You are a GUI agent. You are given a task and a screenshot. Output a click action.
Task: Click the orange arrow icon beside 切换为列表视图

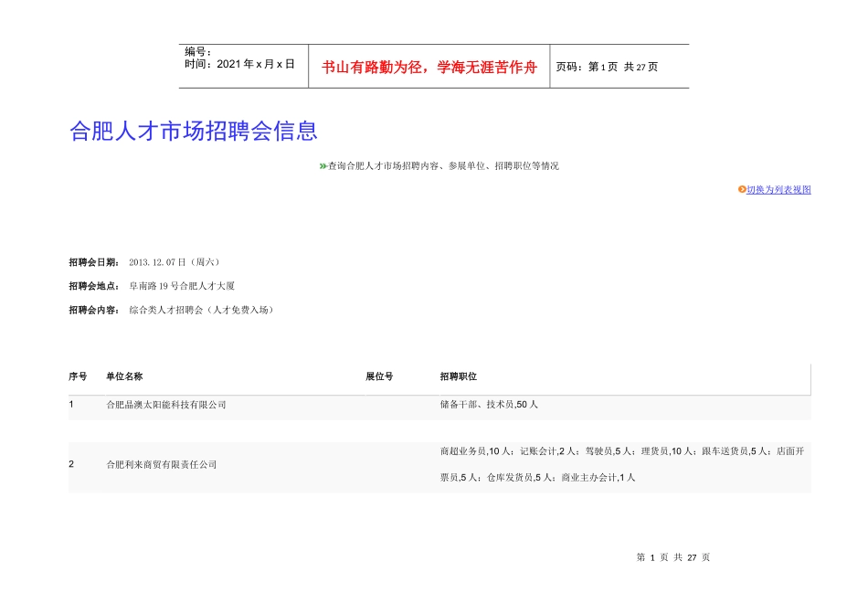pos(742,189)
